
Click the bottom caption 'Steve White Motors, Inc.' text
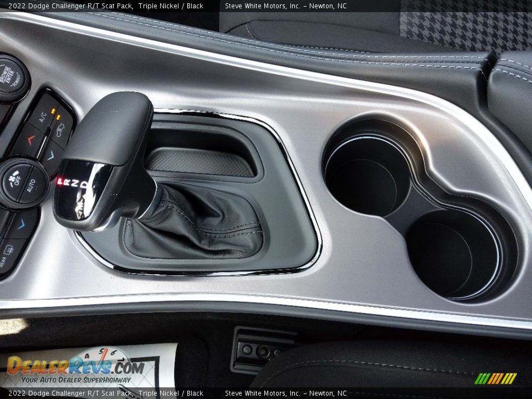[x=263, y=393]
